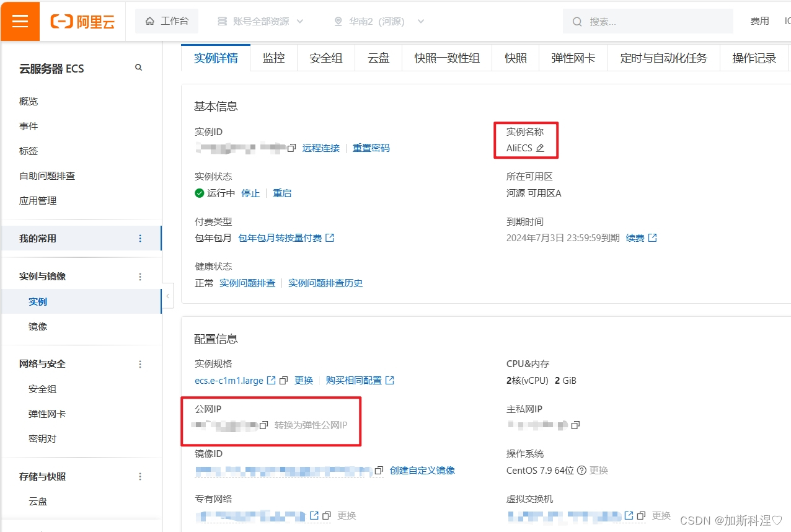Edit the AliECS instance name
Screen dimensions: 791x532
[540, 148]
